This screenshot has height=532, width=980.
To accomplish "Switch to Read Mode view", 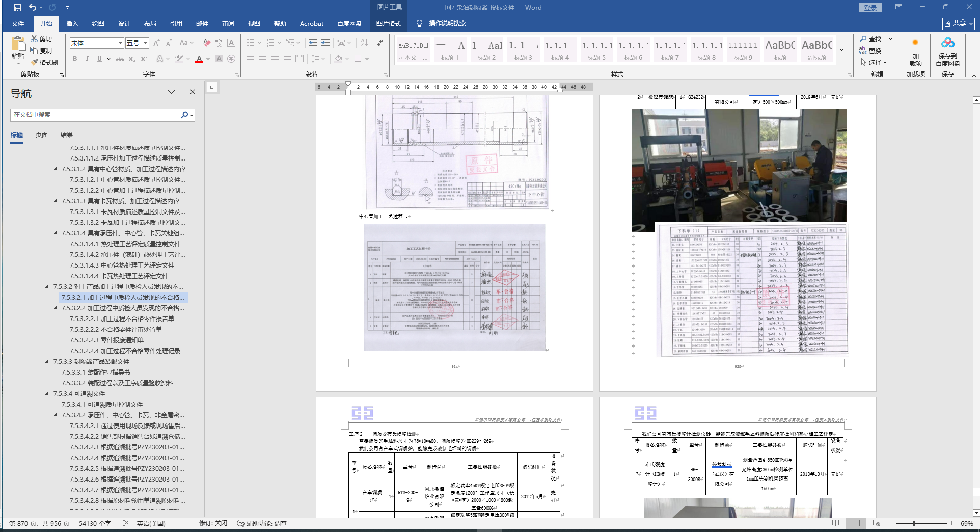I will pos(836,523).
